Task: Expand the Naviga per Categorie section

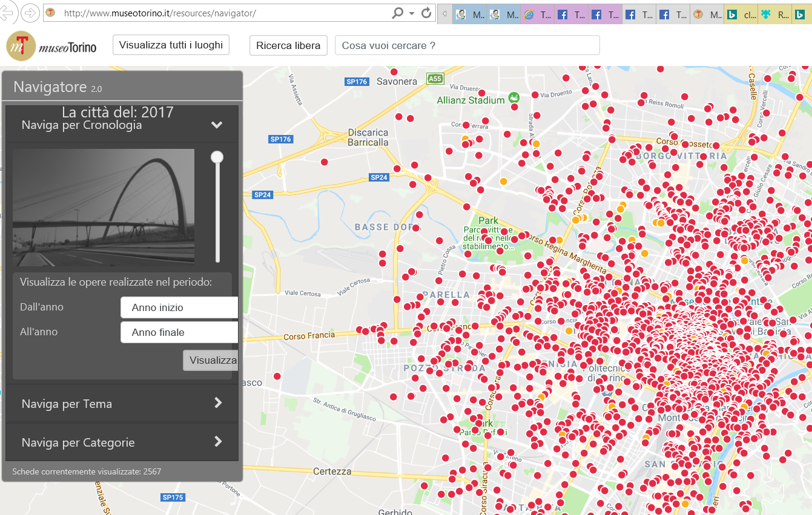Action: [217, 442]
